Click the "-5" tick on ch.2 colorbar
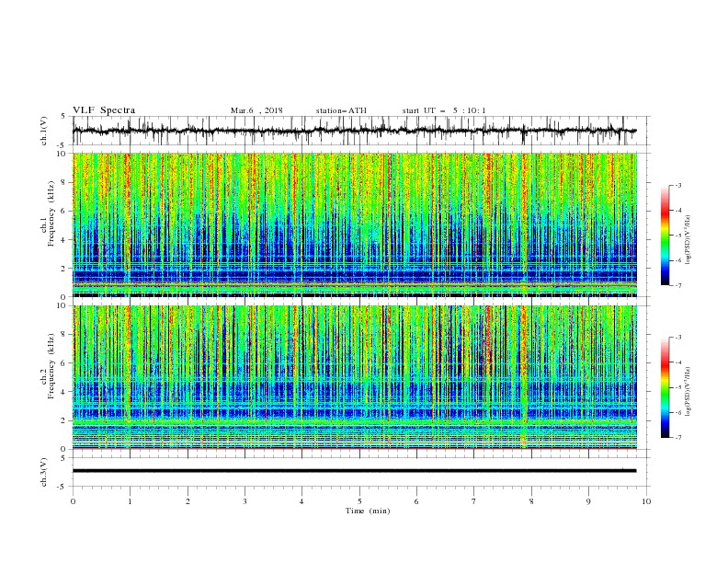This screenshot has height=563, width=728. coord(678,387)
